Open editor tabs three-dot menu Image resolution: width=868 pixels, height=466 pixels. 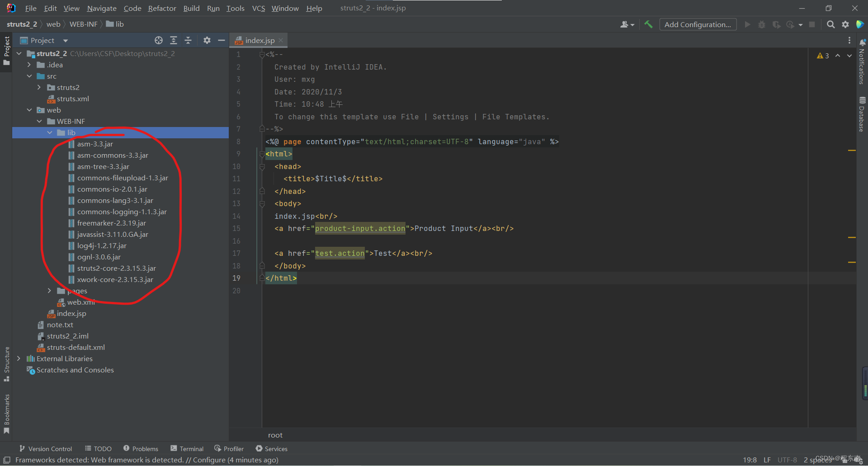click(x=849, y=40)
